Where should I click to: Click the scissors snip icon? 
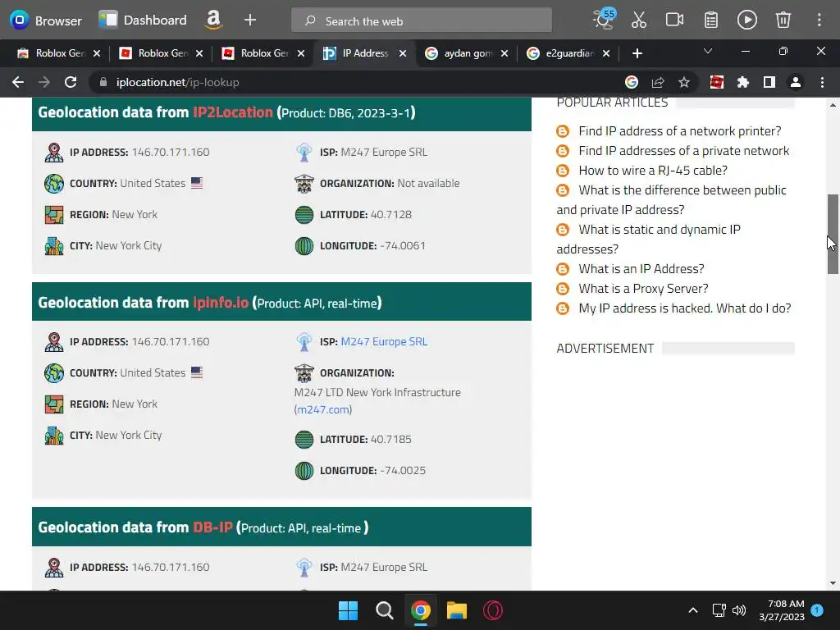point(638,21)
